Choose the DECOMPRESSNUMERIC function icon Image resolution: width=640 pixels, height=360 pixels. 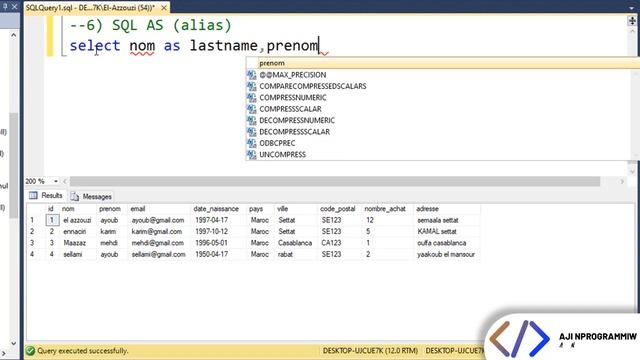[251, 120]
